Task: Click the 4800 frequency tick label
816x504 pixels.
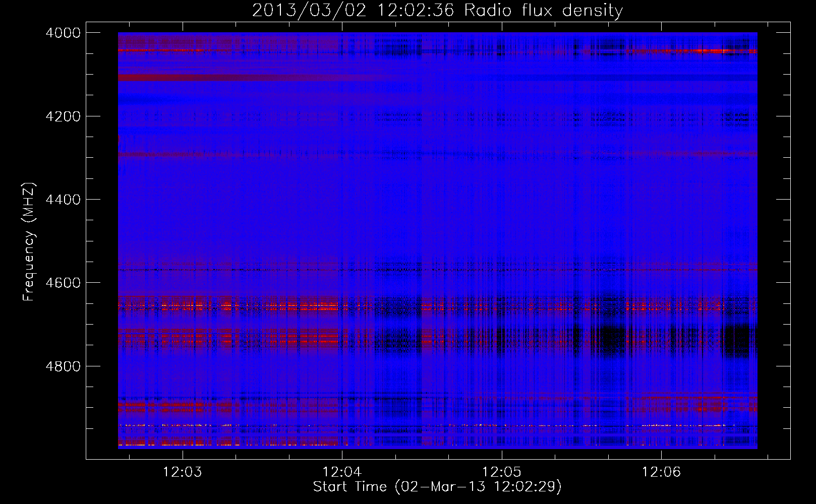Action: (63, 366)
